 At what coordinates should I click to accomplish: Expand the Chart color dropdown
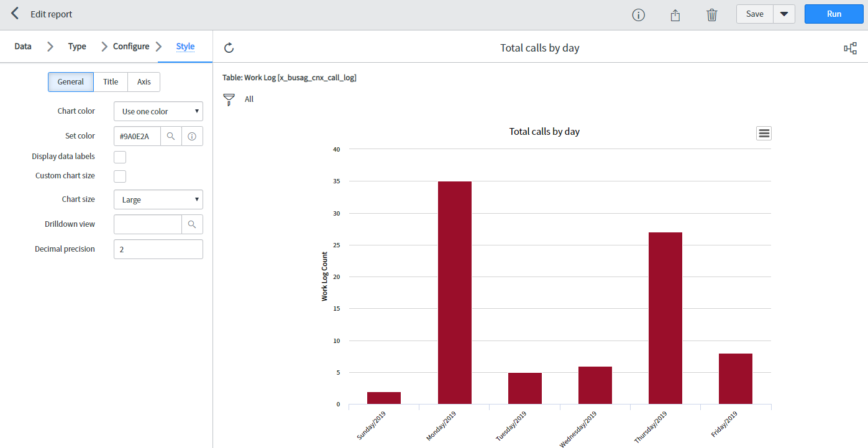tap(158, 111)
